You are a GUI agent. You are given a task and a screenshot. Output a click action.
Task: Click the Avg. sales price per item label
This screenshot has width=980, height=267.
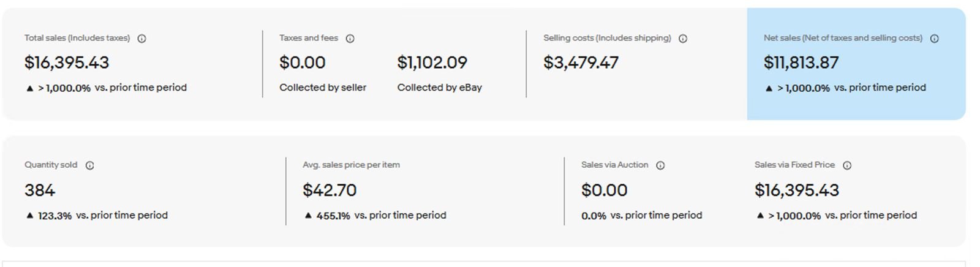click(x=351, y=165)
